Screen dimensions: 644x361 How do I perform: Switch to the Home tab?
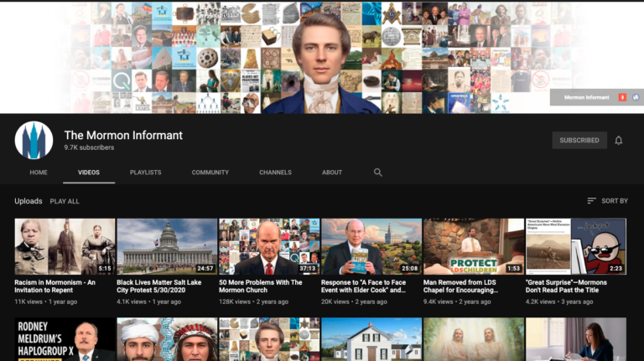(39, 173)
